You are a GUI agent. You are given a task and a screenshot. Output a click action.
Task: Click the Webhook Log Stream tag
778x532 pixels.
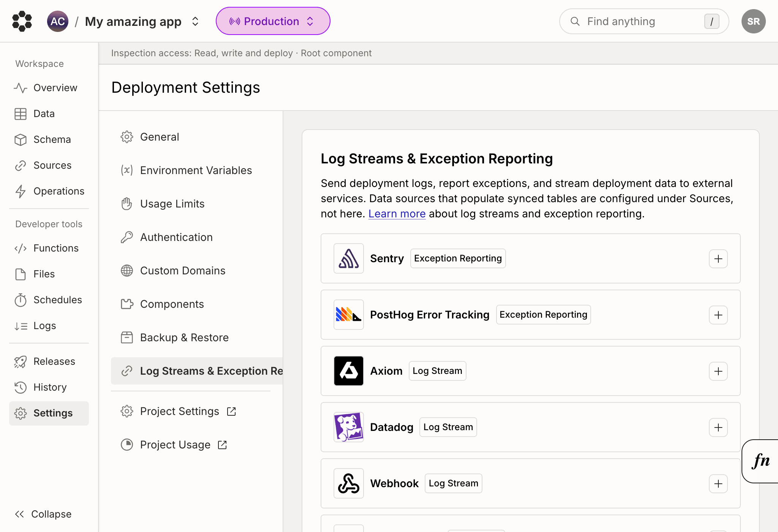tap(453, 483)
